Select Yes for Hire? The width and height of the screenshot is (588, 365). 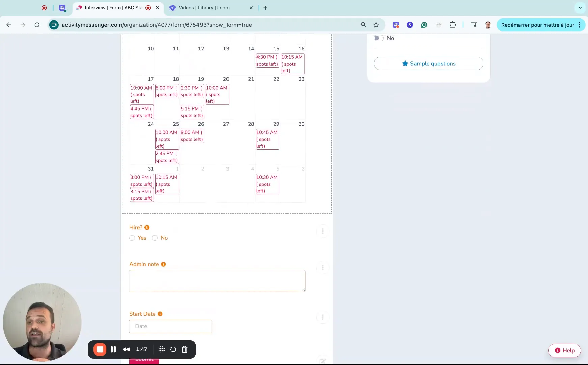[x=132, y=238]
